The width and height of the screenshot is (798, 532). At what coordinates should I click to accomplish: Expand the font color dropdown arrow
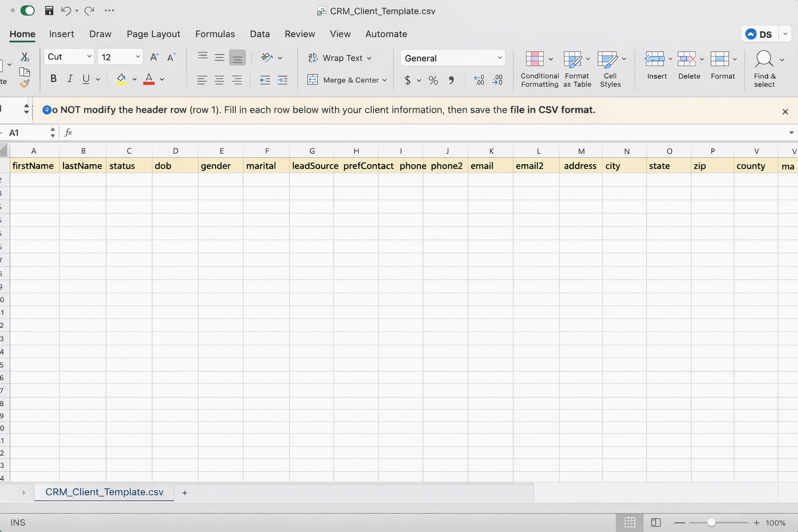162,79
